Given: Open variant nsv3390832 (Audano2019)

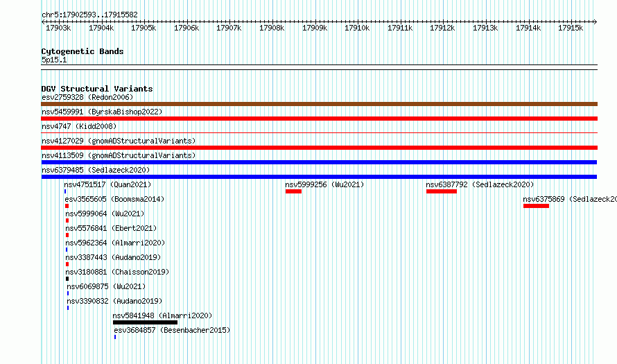Looking at the screenshot, I should coord(114,301).
